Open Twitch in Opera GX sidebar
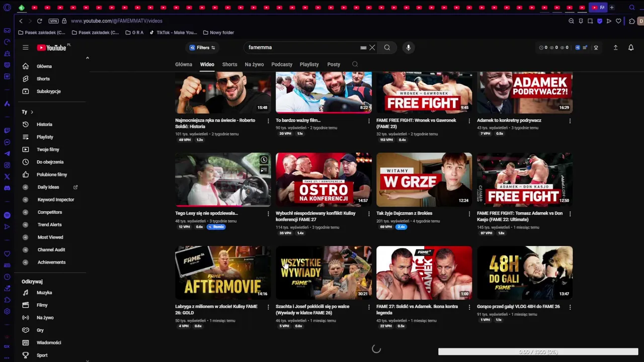 (7, 131)
